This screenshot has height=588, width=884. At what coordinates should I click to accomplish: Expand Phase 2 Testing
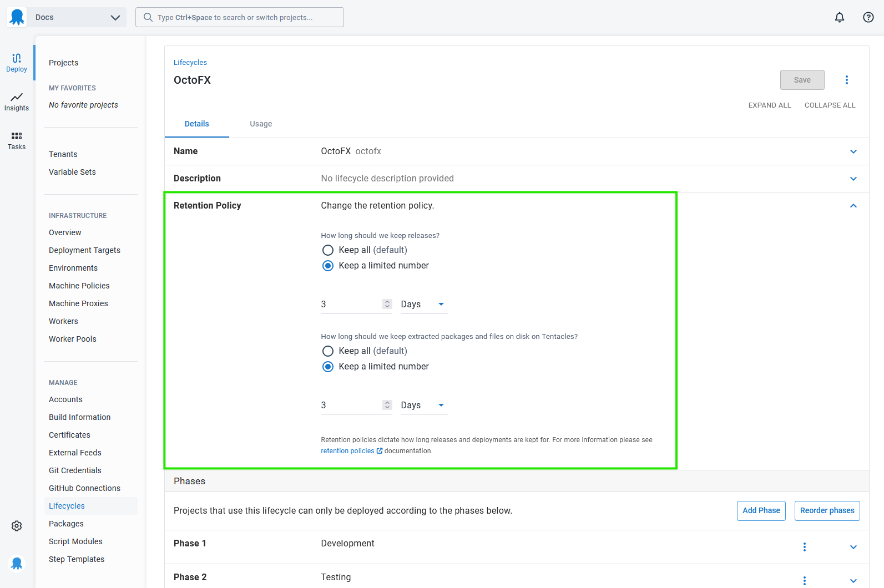click(853, 581)
